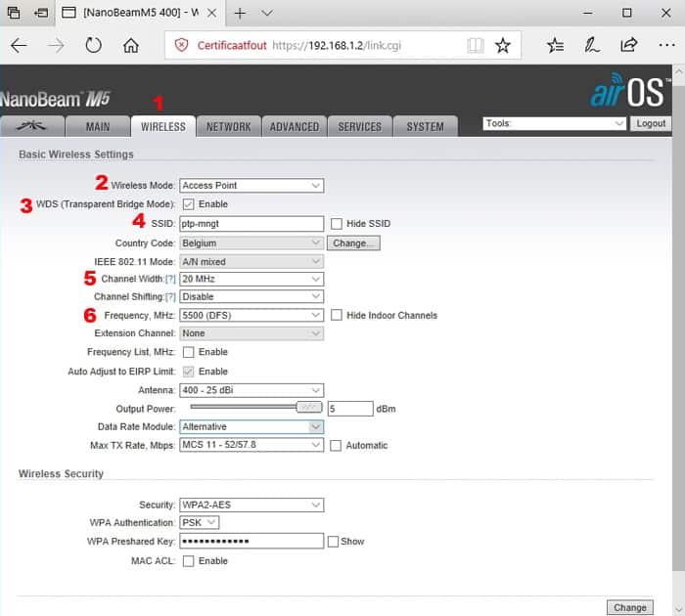Click the Logout button

coord(651,123)
